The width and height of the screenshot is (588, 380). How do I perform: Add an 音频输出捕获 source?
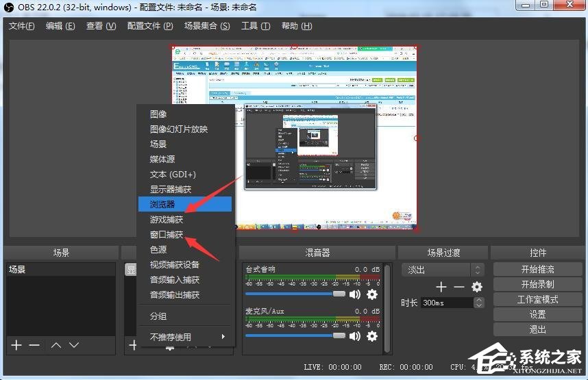(x=185, y=295)
